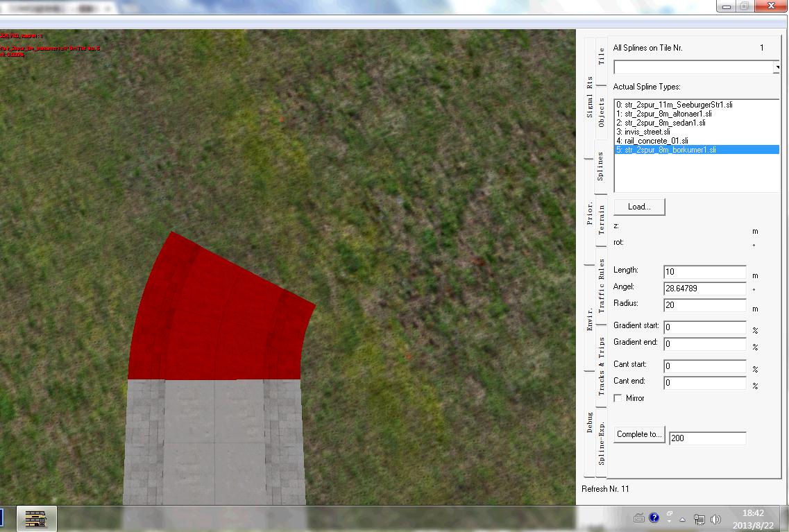
Task: Switch to the Tile tab
Action: 601,55
